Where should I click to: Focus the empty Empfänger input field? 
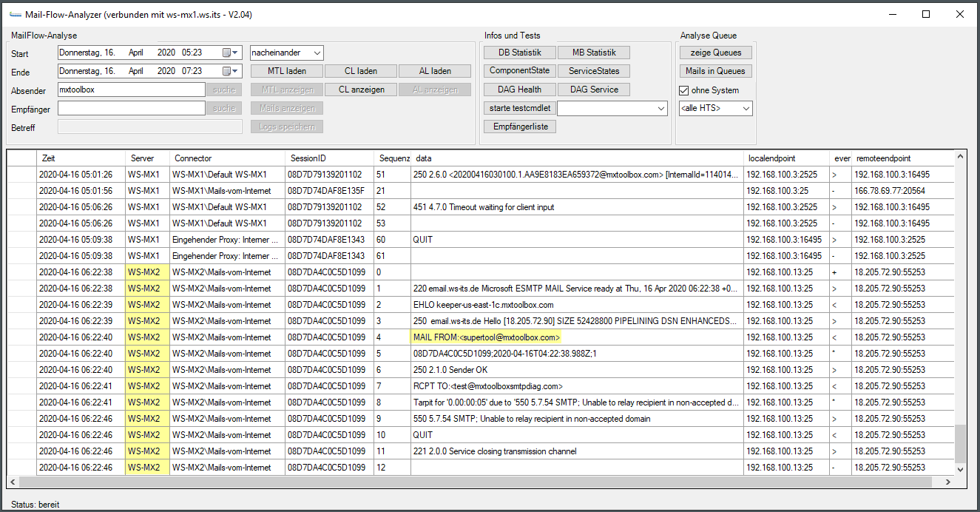tap(131, 108)
